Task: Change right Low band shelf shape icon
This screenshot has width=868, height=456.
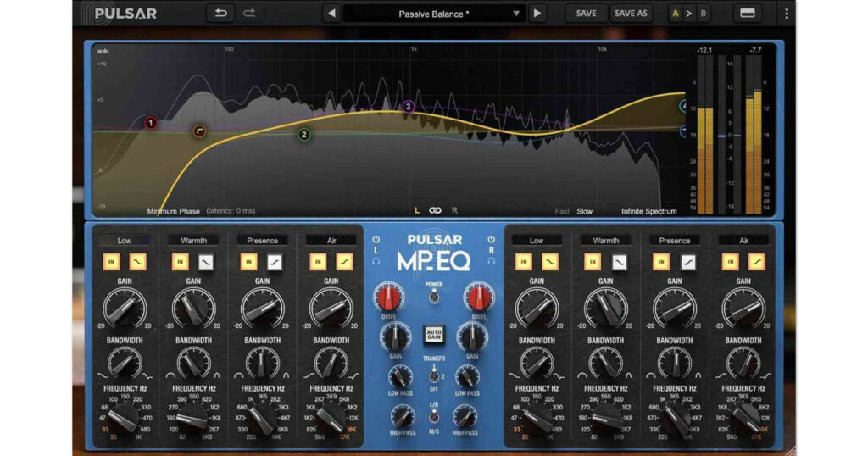Action: (x=549, y=262)
